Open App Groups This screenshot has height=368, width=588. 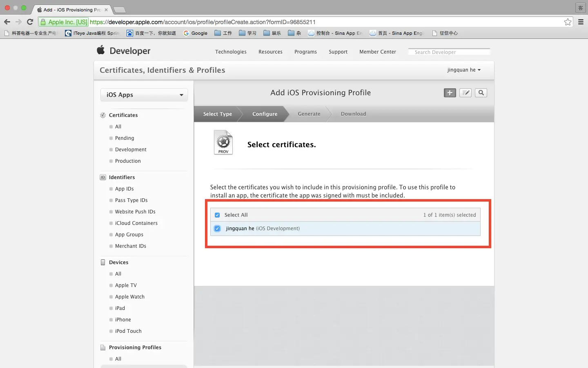click(129, 235)
